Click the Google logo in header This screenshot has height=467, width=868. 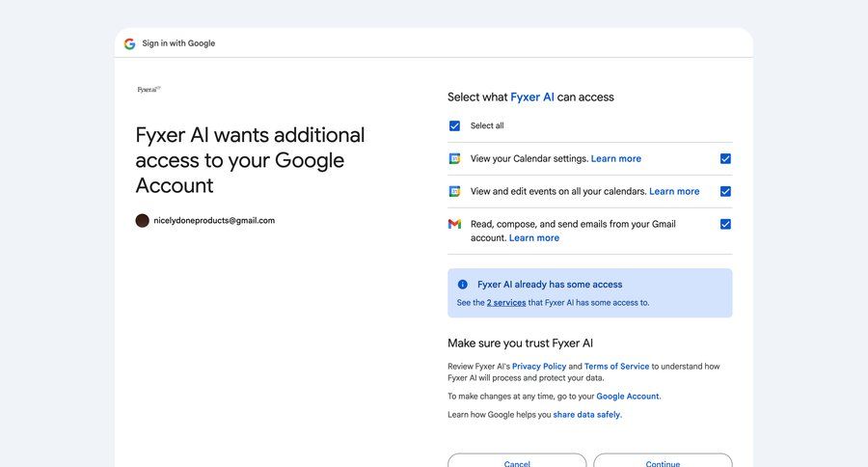point(129,43)
